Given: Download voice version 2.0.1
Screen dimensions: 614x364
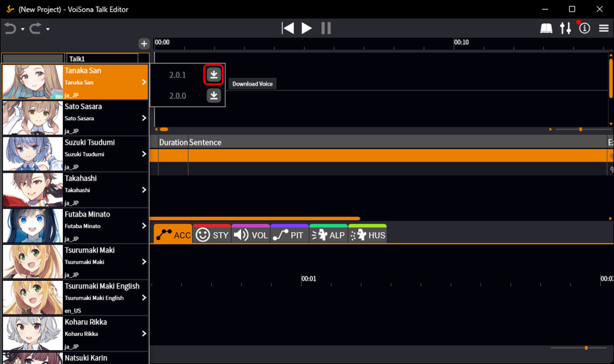Looking at the screenshot, I should pos(214,75).
